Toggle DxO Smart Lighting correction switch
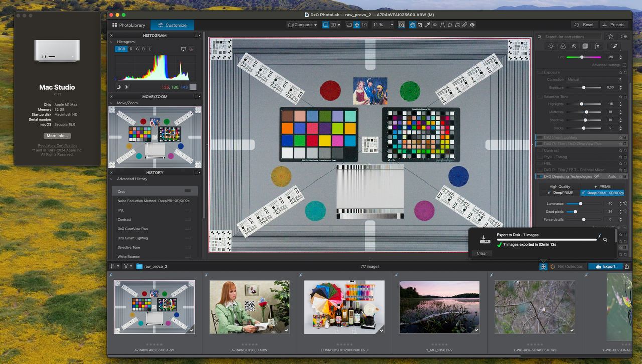 [x=540, y=137]
